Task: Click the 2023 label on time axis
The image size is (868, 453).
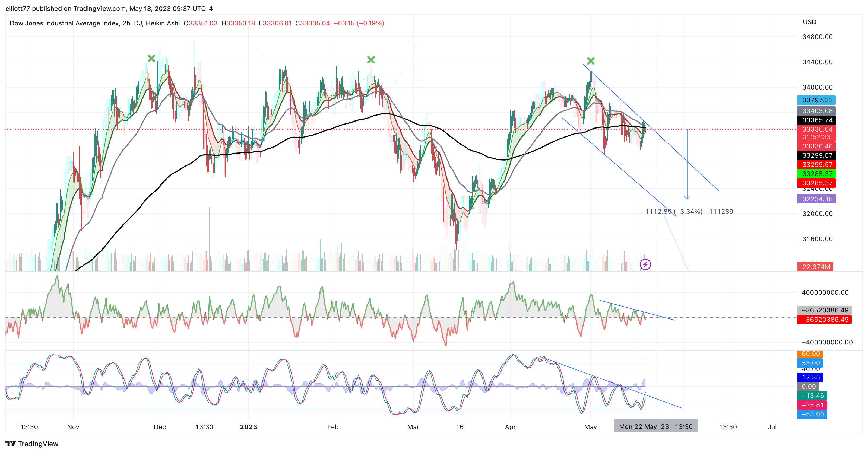Action: [x=248, y=427]
